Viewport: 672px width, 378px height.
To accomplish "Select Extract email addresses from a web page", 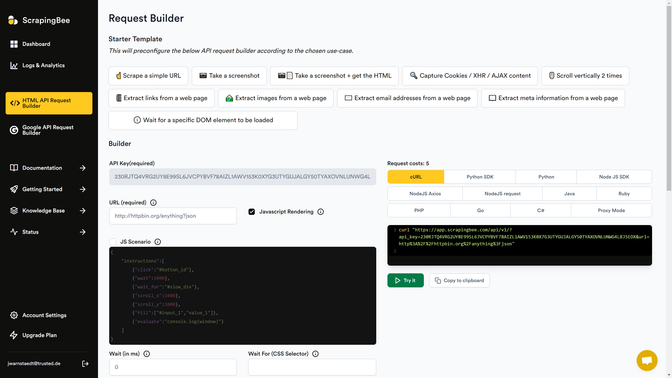I will pos(407,98).
